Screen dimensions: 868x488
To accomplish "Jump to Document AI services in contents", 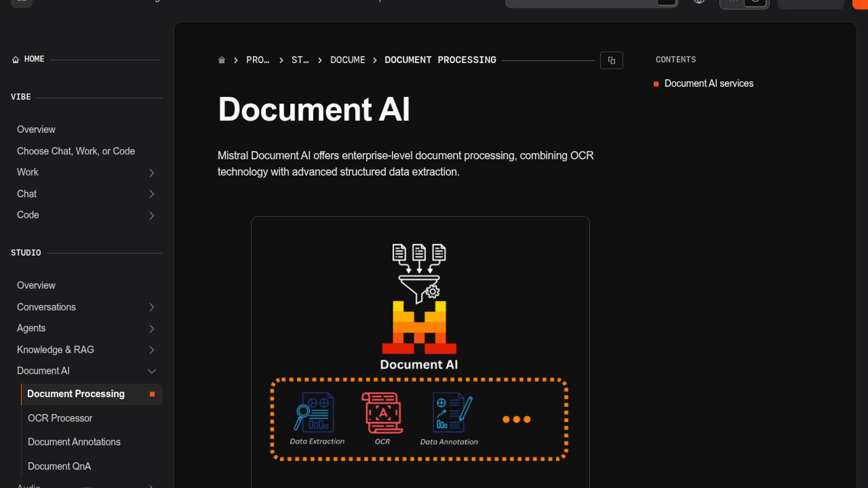I will 708,84.
